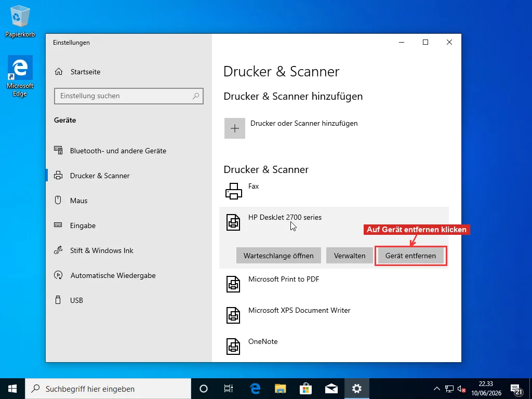
Task: Click Warteschlange öffnen button
Action: 278,256
